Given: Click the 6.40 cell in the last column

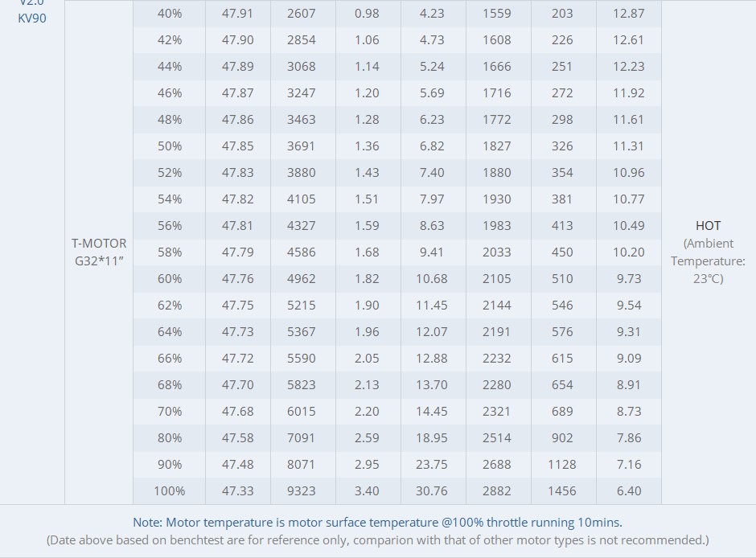Looking at the screenshot, I should point(628,490).
